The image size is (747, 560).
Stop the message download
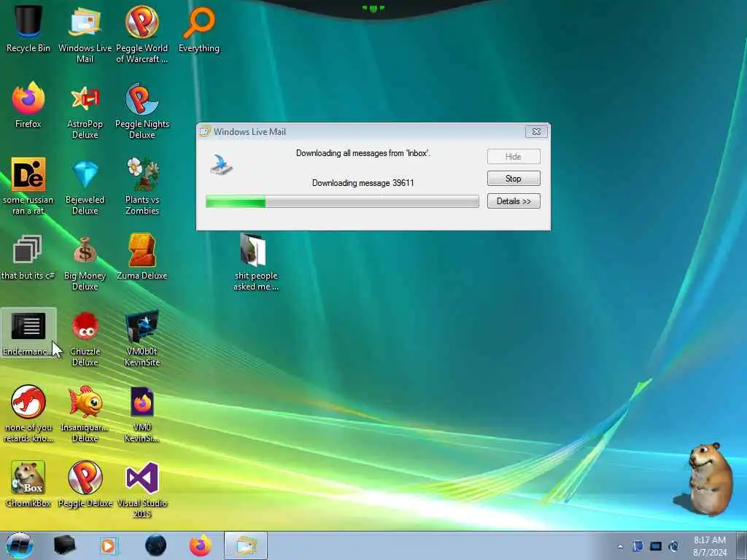tap(514, 179)
